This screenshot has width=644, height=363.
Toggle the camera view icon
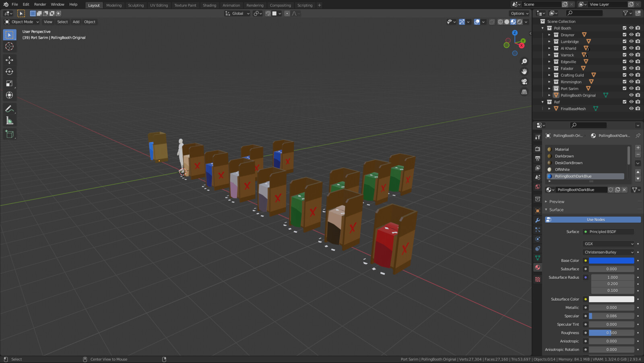coord(524,82)
